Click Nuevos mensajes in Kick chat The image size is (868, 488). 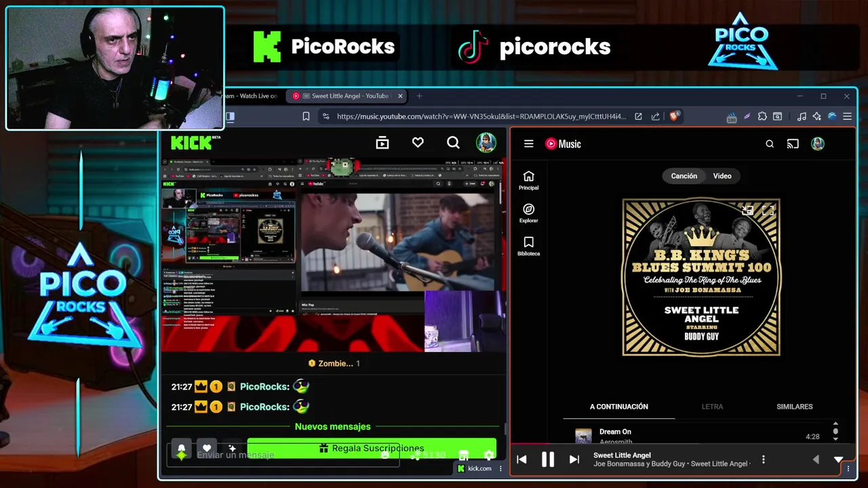pos(332,426)
